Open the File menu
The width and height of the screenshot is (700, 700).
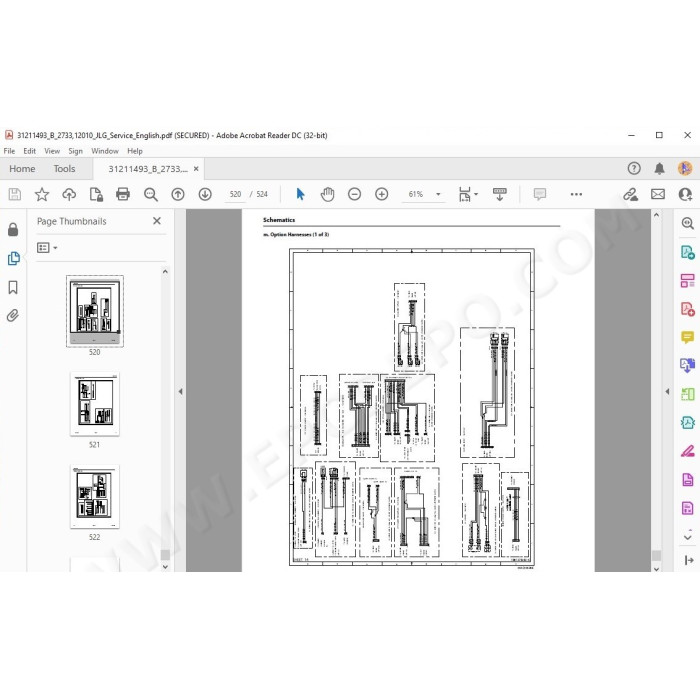click(x=9, y=151)
